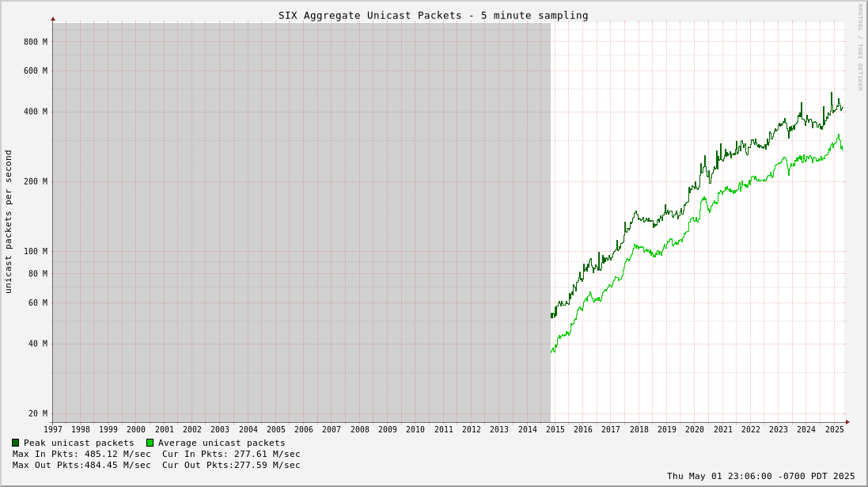Click the 2025 x-axis year label
The height and width of the screenshot is (487, 868).
(x=834, y=429)
